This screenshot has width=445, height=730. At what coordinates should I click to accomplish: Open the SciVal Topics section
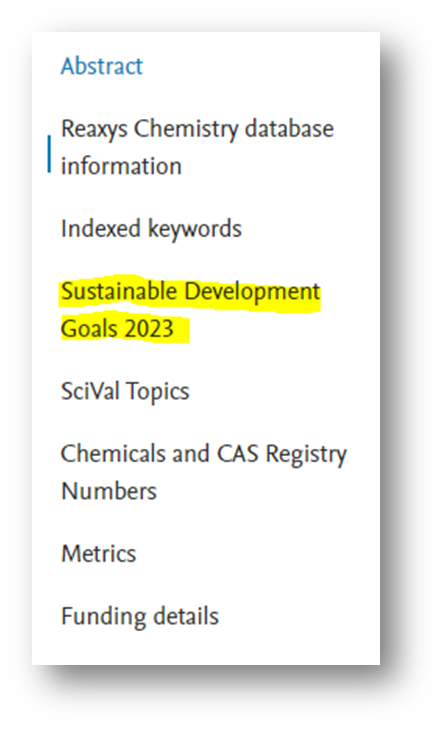tap(125, 392)
